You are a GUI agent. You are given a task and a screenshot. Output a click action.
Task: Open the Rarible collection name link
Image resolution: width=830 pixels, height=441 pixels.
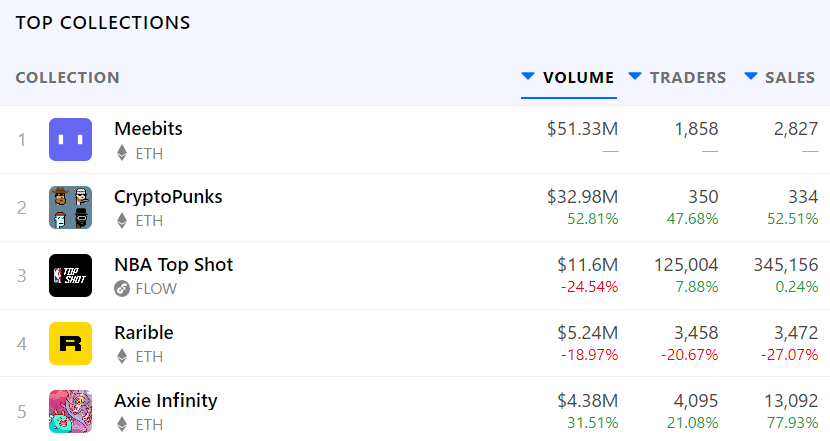pyautogui.click(x=144, y=333)
